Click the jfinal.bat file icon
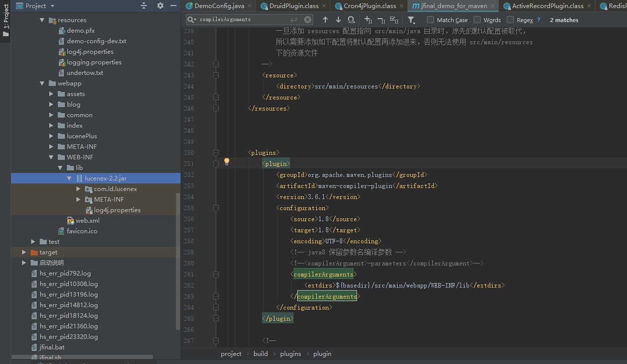 [x=34, y=347]
